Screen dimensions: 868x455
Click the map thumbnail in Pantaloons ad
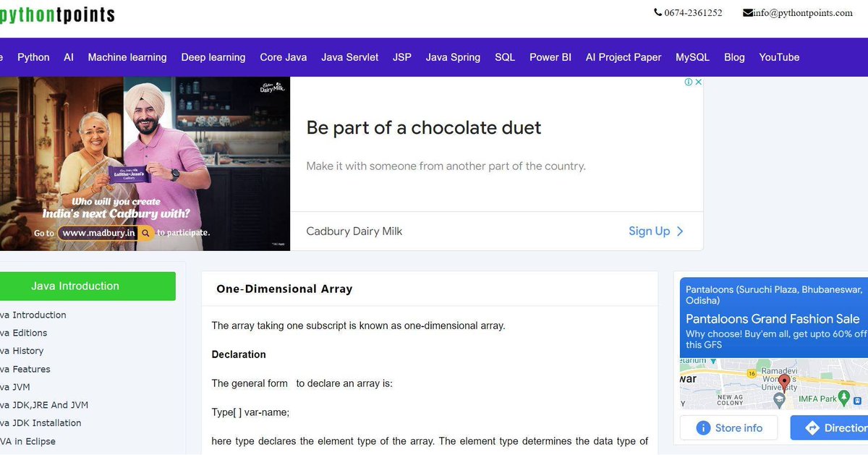pos(774,383)
